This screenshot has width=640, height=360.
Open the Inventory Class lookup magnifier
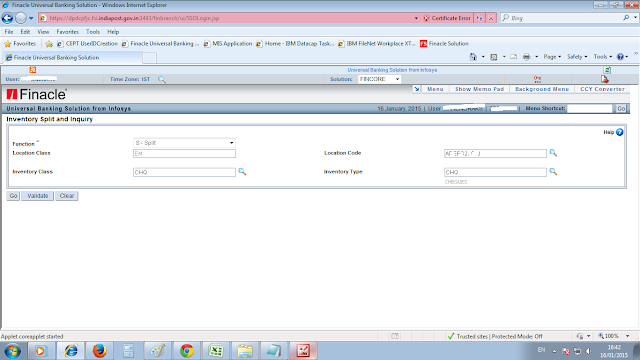[x=242, y=172]
